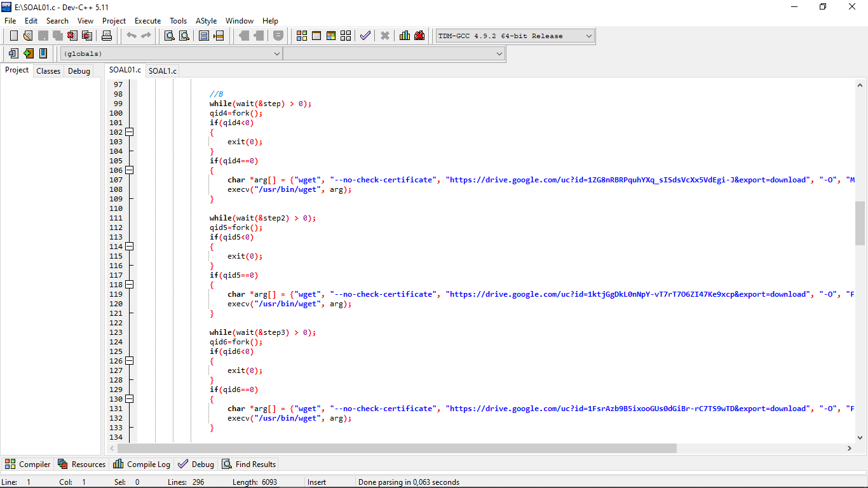868x488 pixels.
Task: Click the Toggle Comment toolbar icon
Action: [278, 36]
